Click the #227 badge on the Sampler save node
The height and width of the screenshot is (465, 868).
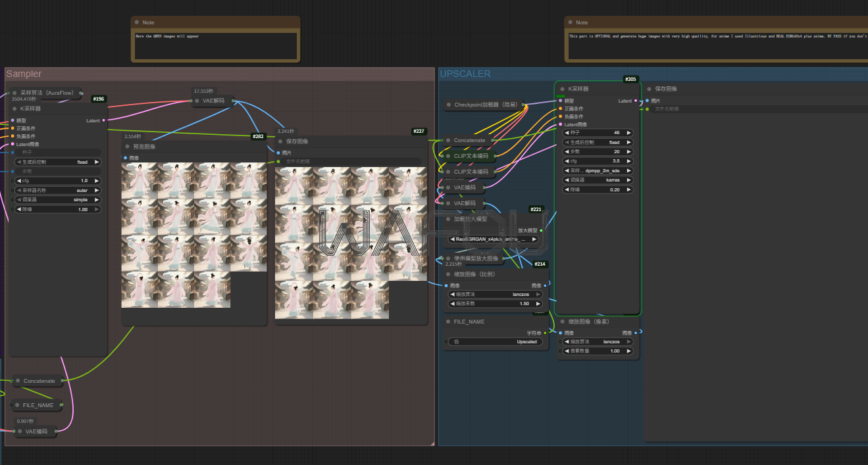419,132
